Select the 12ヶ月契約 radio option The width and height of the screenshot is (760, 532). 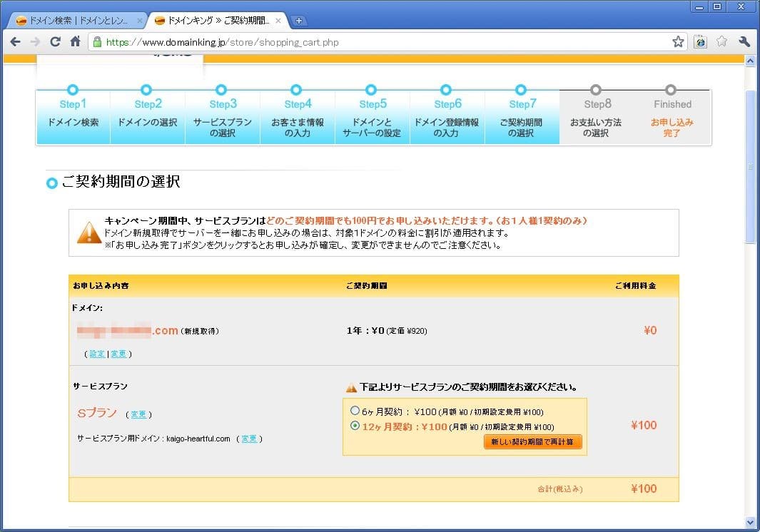pyautogui.click(x=355, y=426)
